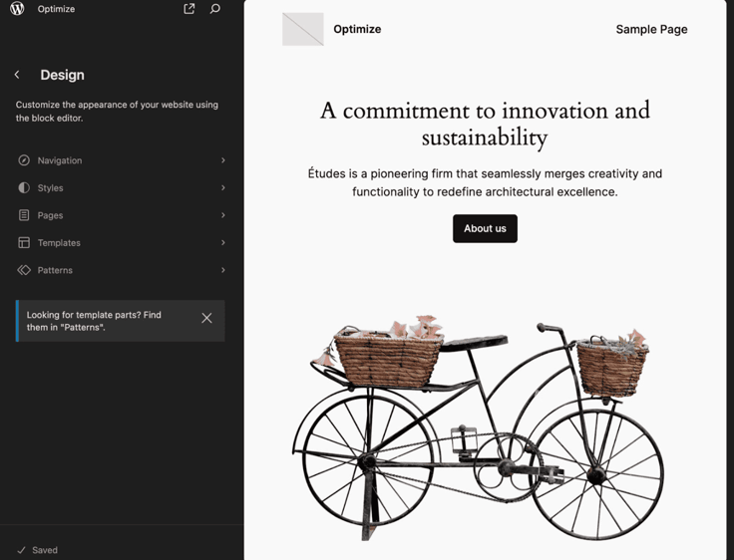
Task: Expand the Styles chevron
Action: click(x=222, y=187)
